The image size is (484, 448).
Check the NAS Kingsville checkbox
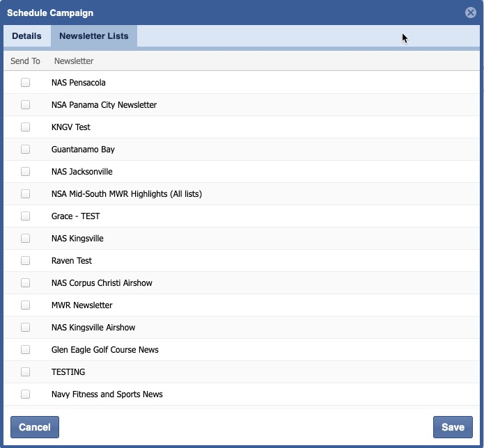pos(26,239)
